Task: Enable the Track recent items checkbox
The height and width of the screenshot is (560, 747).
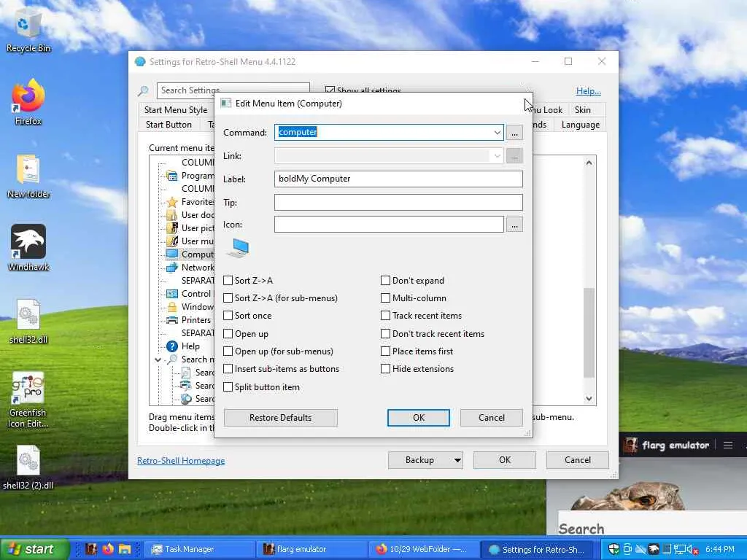Action: pyautogui.click(x=385, y=316)
